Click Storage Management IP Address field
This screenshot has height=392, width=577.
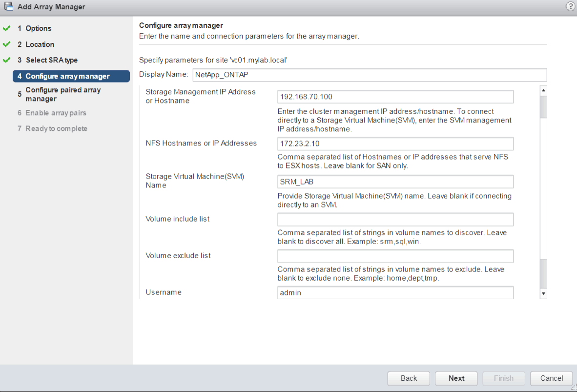[x=395, y=97]
